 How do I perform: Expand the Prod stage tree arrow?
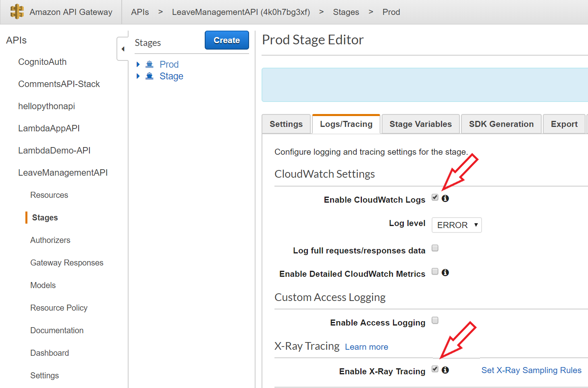click(x=138, y=64)
